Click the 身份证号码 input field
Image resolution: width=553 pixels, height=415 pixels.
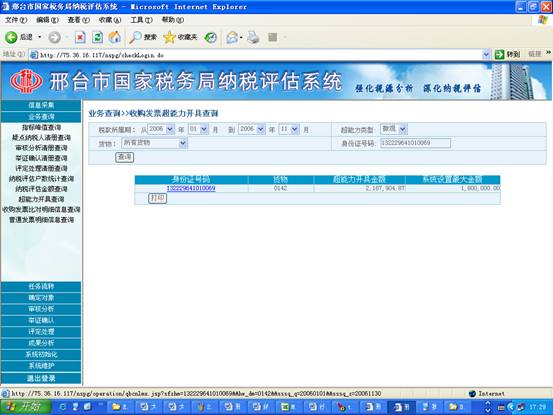pos(415,143)
